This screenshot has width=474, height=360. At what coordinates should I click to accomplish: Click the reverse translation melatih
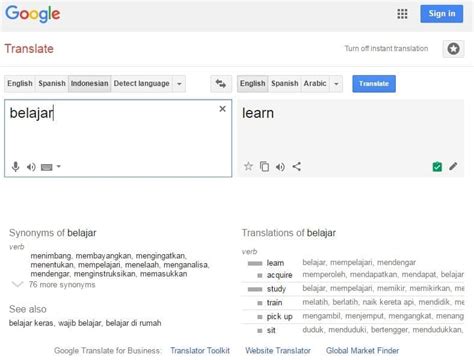[x=315, y=302]
